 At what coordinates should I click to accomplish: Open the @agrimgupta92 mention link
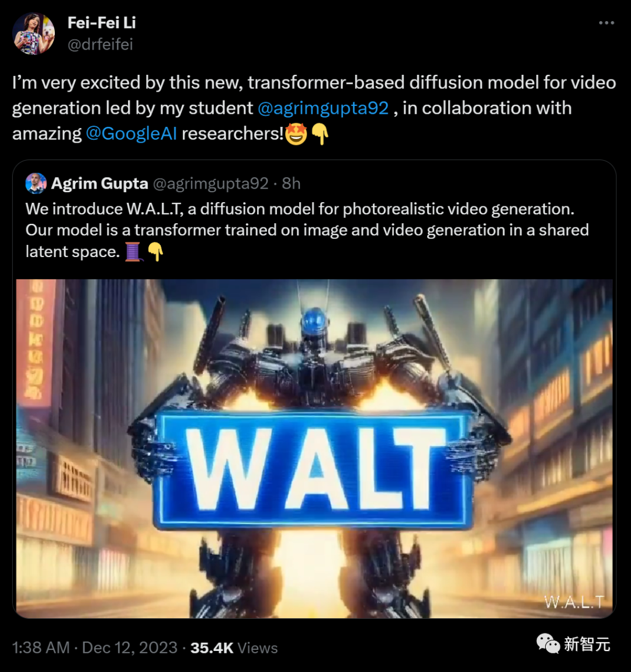click(323, 108)
